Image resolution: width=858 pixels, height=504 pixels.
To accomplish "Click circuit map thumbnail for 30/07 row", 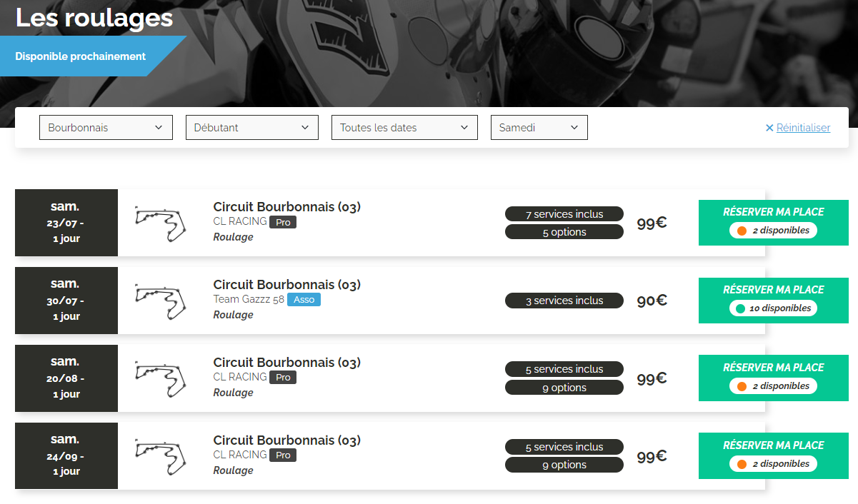I will [161, 302].
